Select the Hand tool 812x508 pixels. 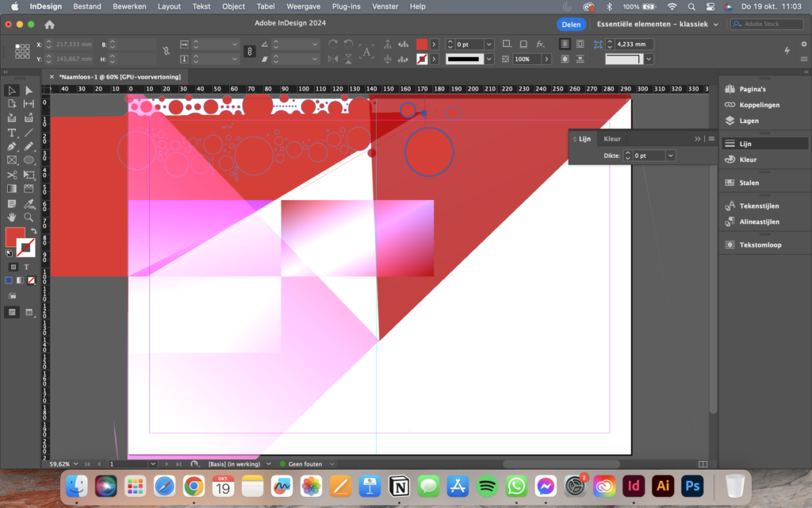11,217
